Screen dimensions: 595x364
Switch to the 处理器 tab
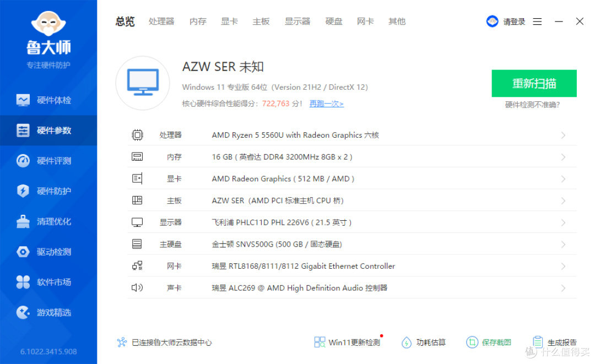(161, 21)
